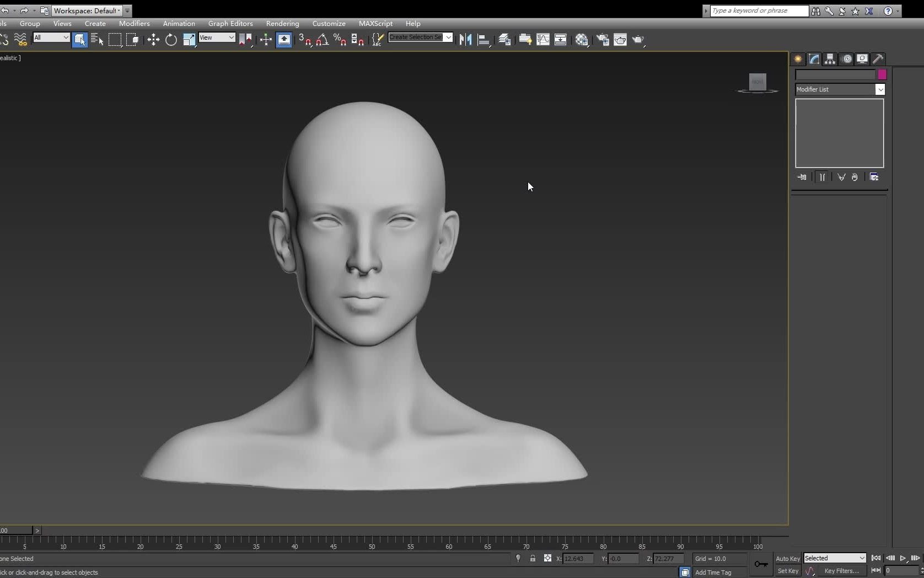Click the object color swatch in Modify panel

click(x=881, y=74)
